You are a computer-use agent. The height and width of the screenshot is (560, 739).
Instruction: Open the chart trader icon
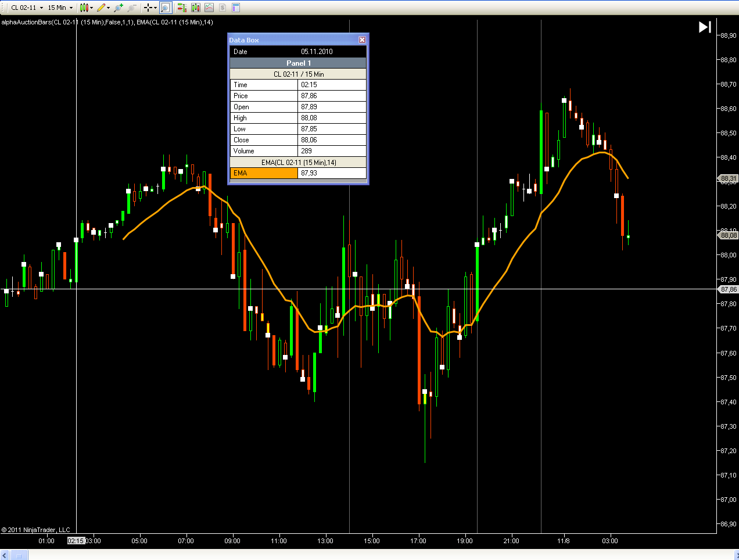182,8
